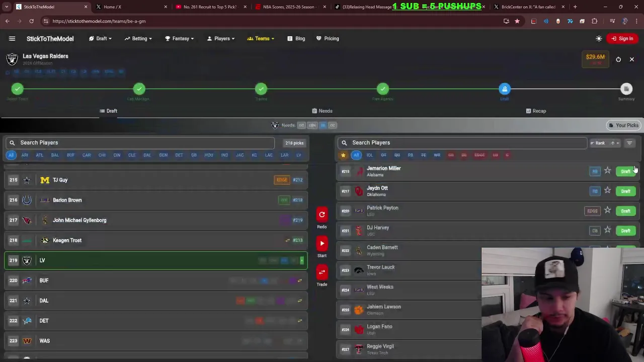Open the hamburger navigation menu

[x=12, y=39]
